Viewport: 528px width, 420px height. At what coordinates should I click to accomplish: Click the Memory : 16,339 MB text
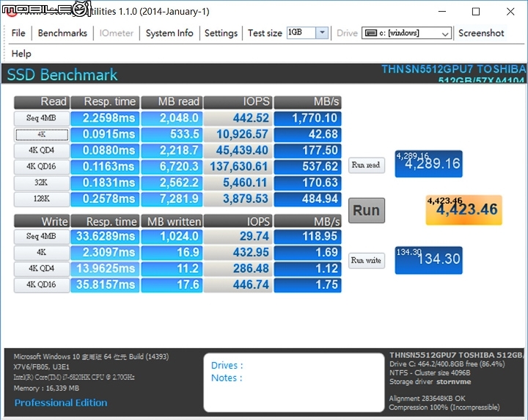tap(46, 388)
